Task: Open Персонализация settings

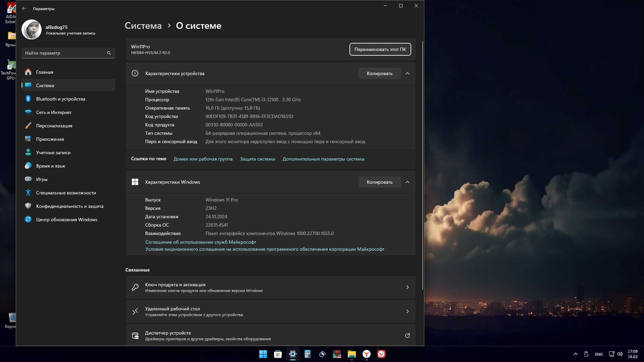Action: pos(68,126)
